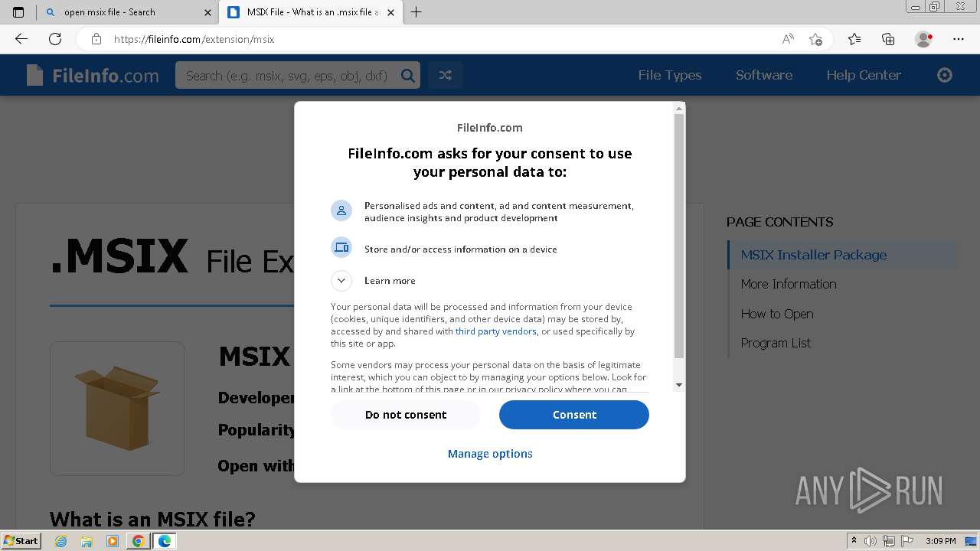Screen dimensions: 980x551
Task: Click the address bar URL
Action: (194, 39)
